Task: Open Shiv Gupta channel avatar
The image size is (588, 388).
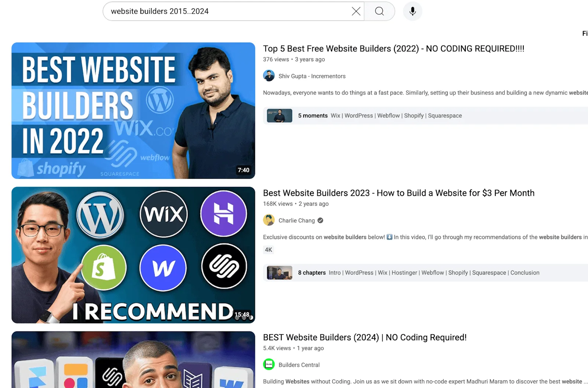Action: point(269,76)
